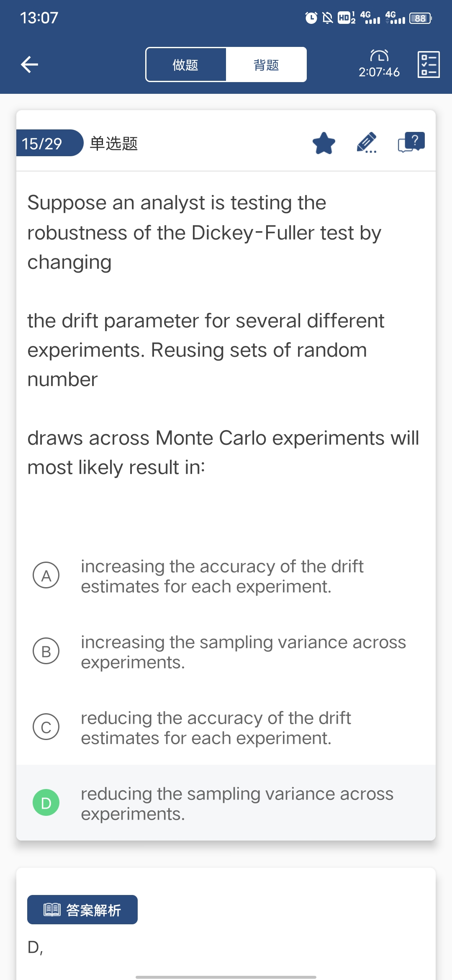Tap the 'reducing the sampling variance' answer text
The height and width of the screenshot is (980, 452).
pos(237,803)
